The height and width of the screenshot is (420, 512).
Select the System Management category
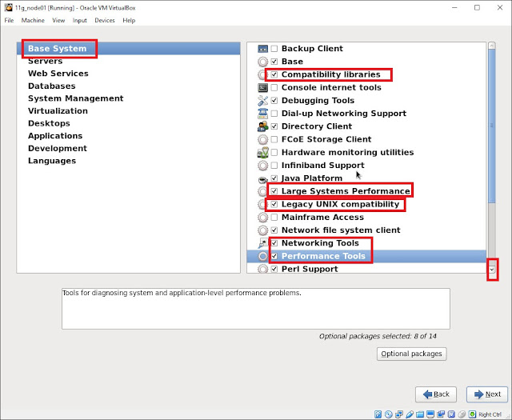(128, 98)
